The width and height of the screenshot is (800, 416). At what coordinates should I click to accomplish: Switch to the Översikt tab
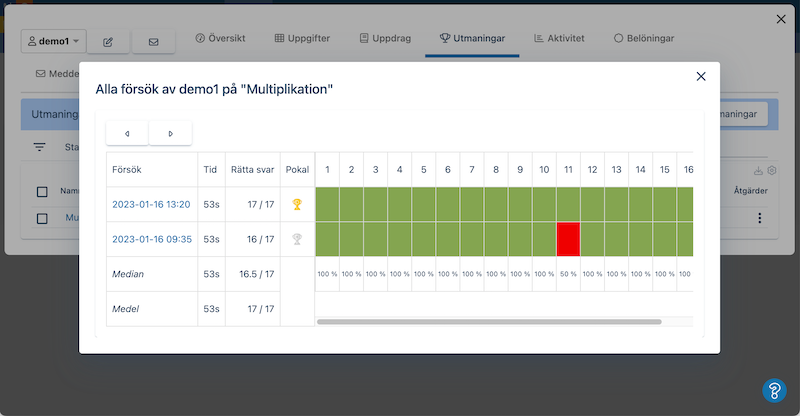pos(220,38)
